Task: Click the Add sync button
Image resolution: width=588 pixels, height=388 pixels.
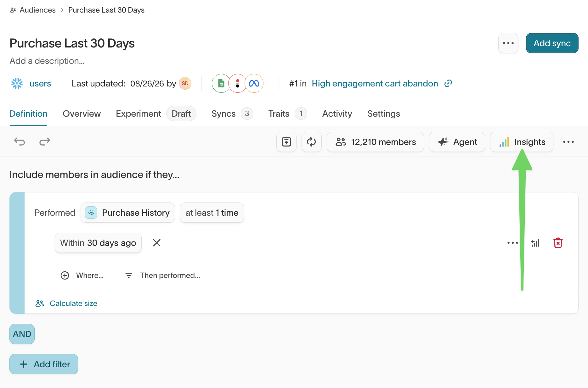Action: (x=552, y=43)
